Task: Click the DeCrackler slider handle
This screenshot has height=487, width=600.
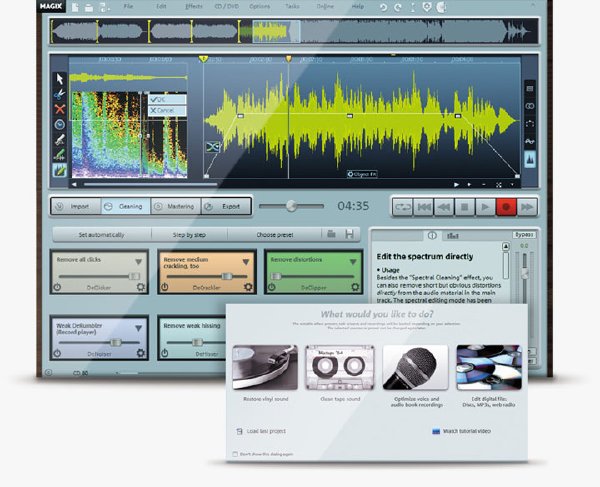Action: [227, 276]
